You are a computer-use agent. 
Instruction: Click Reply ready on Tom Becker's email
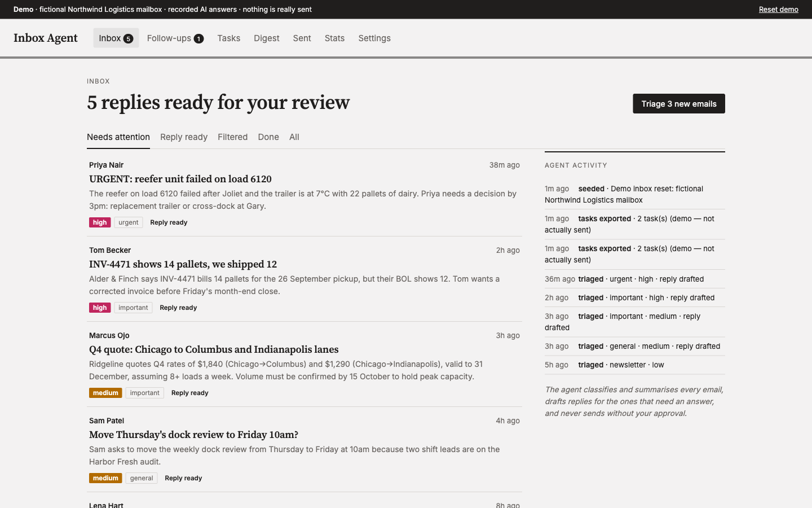point(178,308)
